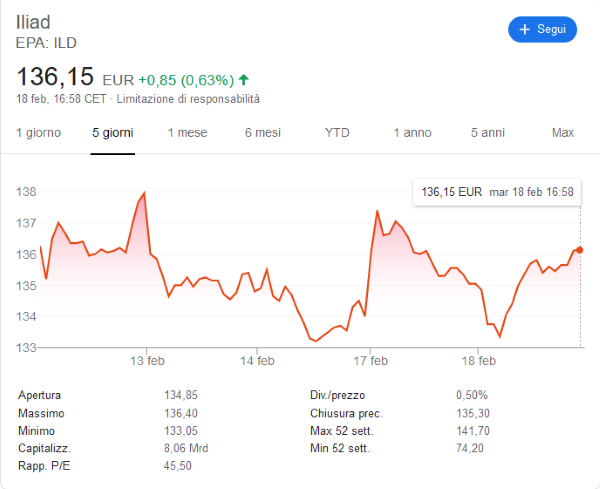Show the 6 mesi chart
The image size is (600, 489).
(x=262, y=132)
